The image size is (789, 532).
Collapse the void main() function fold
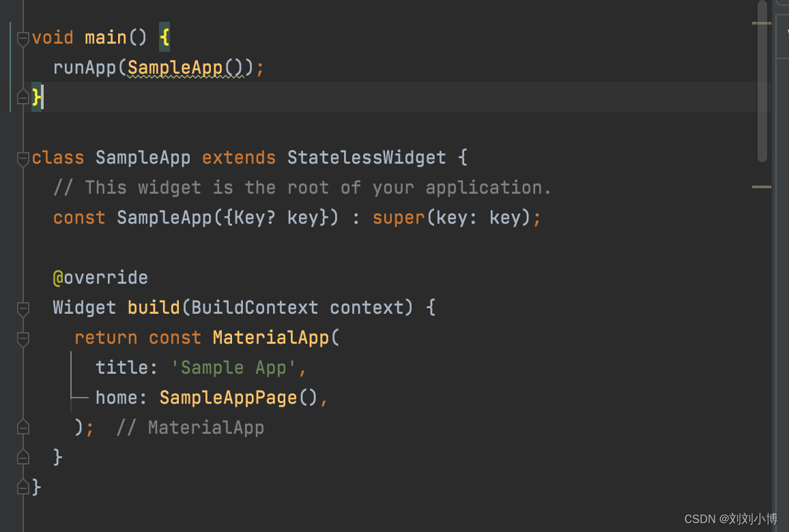(x=23, y=39)
